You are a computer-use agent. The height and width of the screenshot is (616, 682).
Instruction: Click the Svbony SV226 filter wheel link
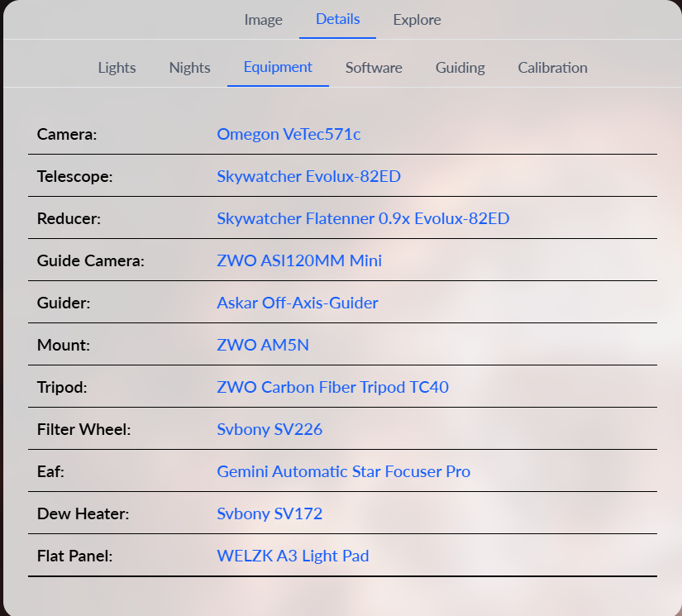pos(269,429)
